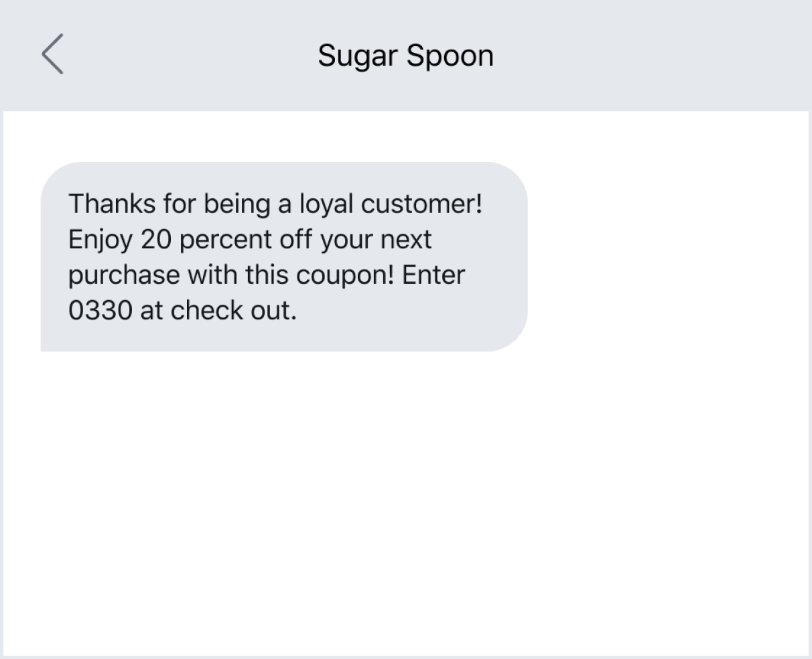Select the Thanks for being a loyal customer text
Viewport: 812px width, 659px height.
coord(276,203)
